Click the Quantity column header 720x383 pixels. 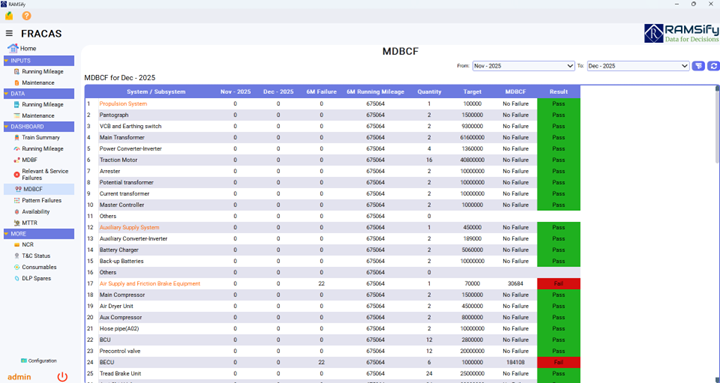[429, 92]
